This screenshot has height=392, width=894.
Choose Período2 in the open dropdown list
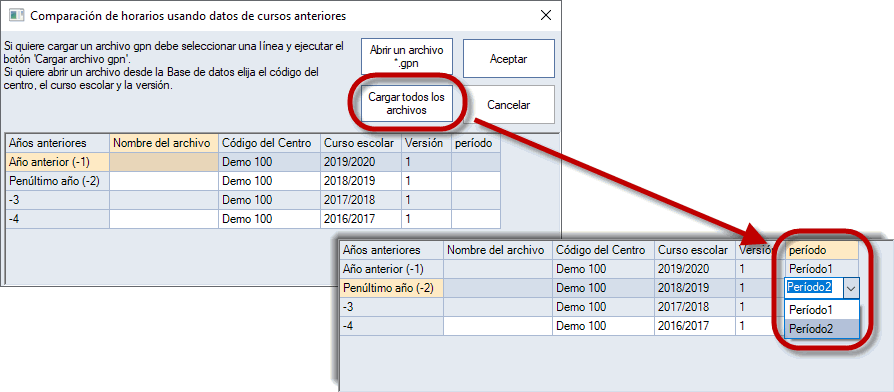822,329
